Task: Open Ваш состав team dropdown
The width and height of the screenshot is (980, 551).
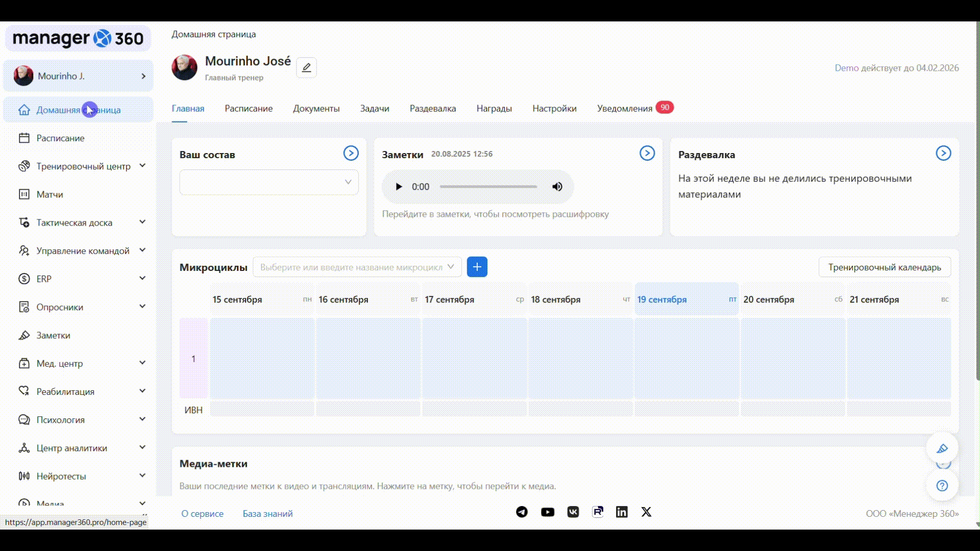Action: (268, 182)
